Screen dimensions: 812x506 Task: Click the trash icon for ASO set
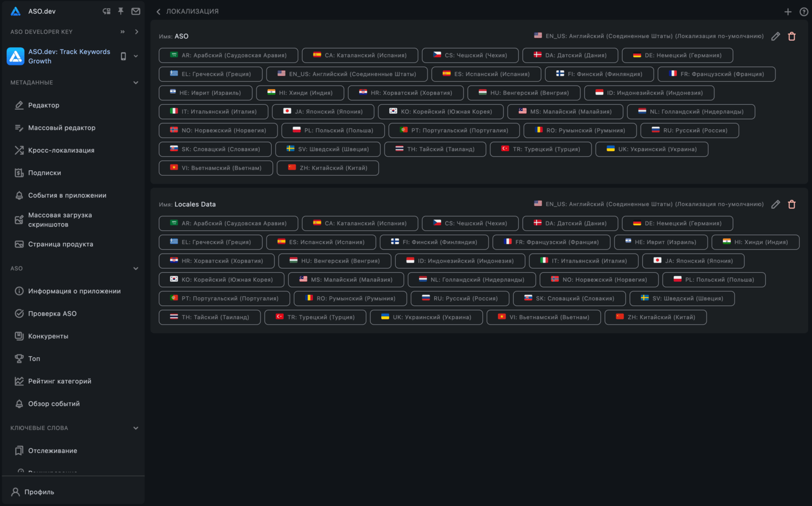pos(792,36)
